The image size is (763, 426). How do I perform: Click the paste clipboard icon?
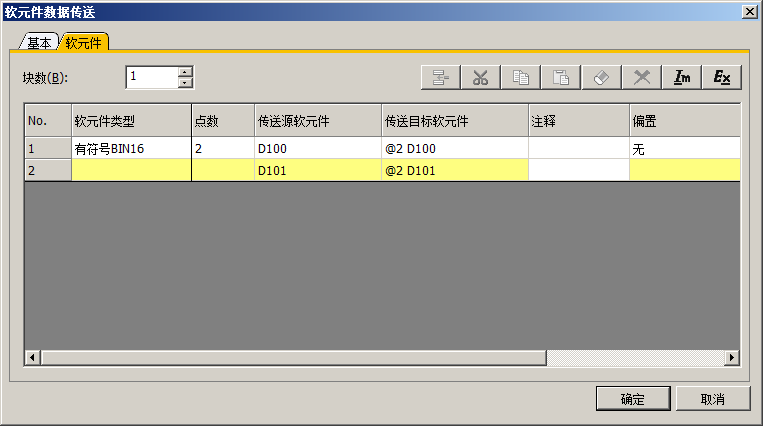point(561,78)
